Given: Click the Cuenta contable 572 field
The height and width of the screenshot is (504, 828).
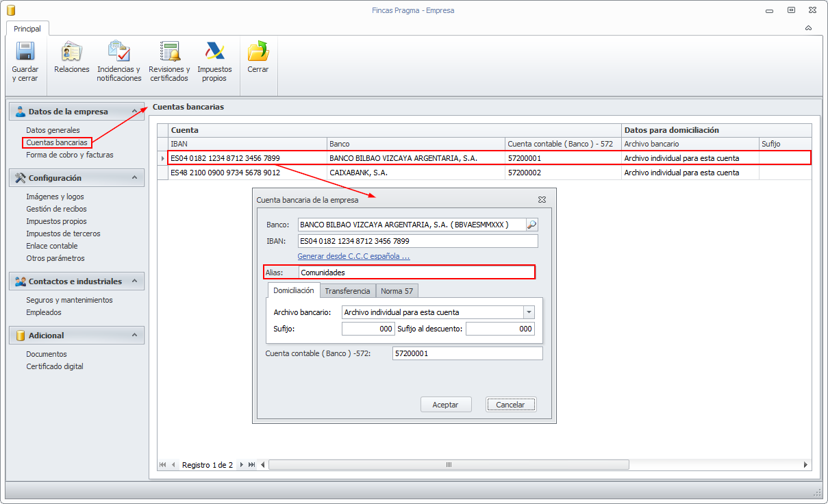Looking at the screenshot, I should pyautogui.click(x=467, y=353).
